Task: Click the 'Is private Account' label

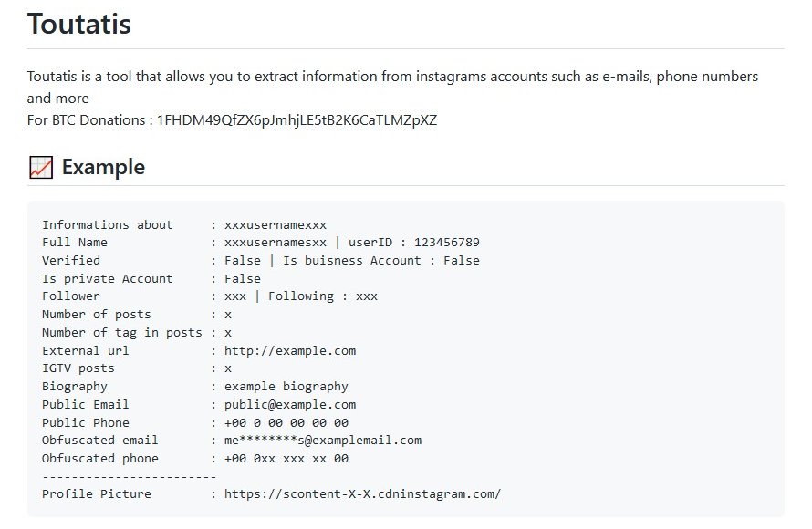Action: click(x=108, y=279)
